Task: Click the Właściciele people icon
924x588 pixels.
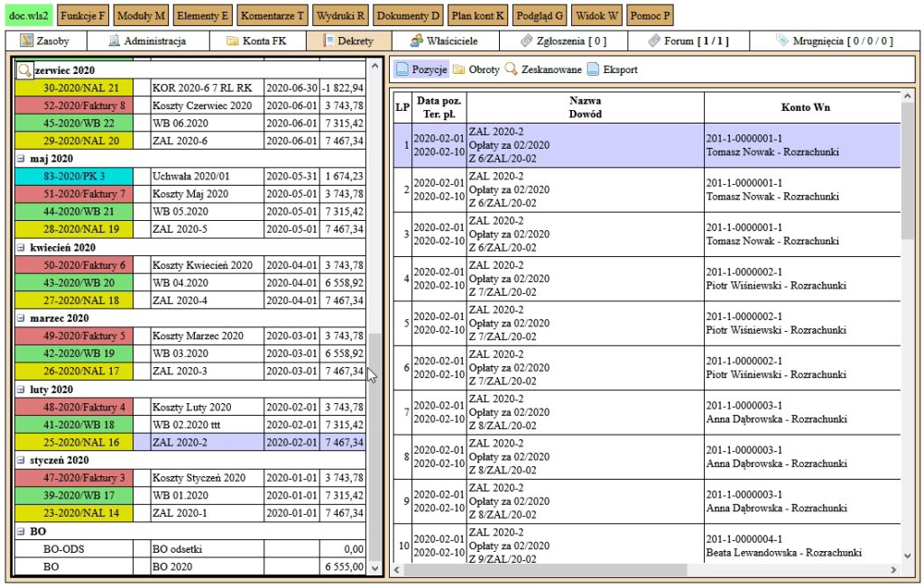Action: [416, 41]
